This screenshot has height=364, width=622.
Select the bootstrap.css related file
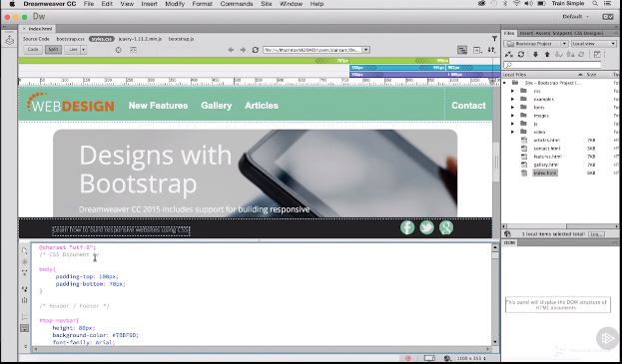pyautogui.click(x=70, y=39)
